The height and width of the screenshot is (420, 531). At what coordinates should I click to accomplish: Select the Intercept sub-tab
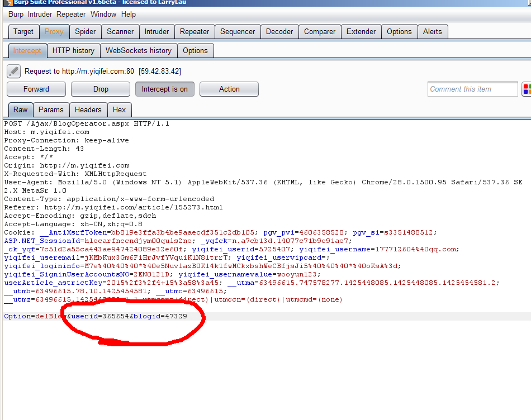pos(27,50)
